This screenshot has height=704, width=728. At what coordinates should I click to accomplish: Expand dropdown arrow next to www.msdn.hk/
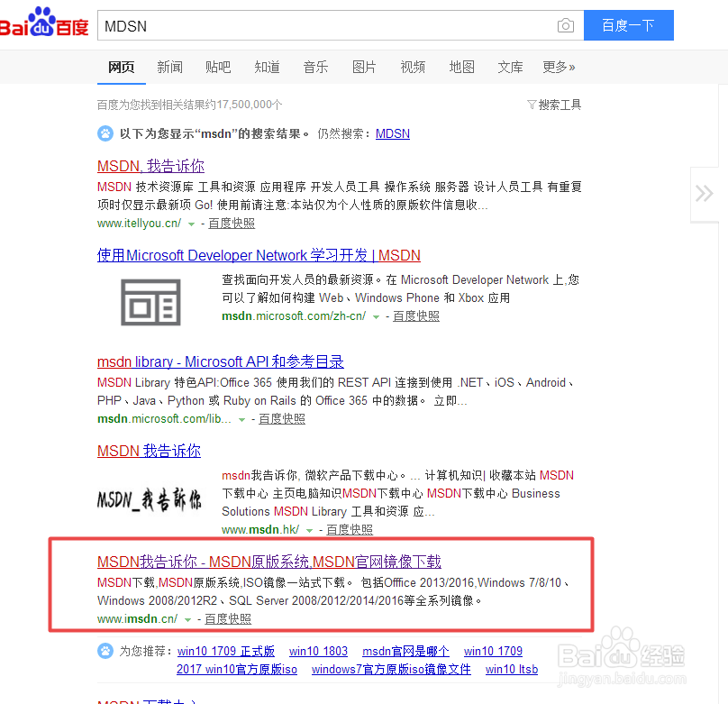pos(310,531)
